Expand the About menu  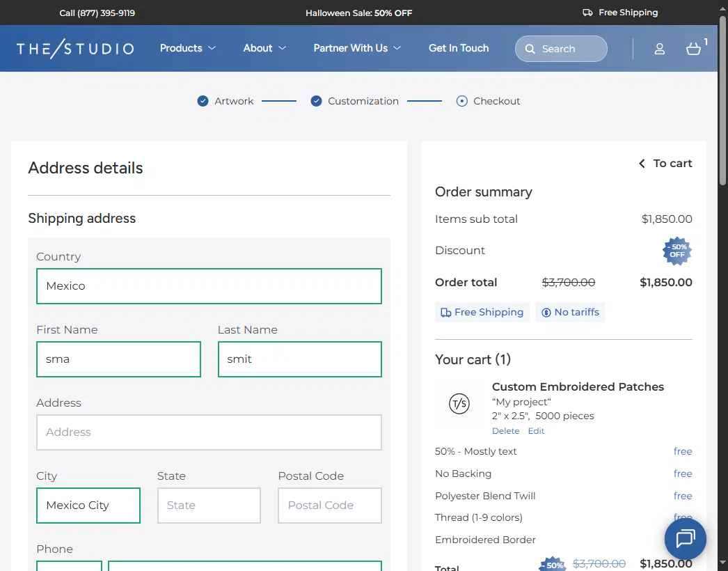click(264, 48)
